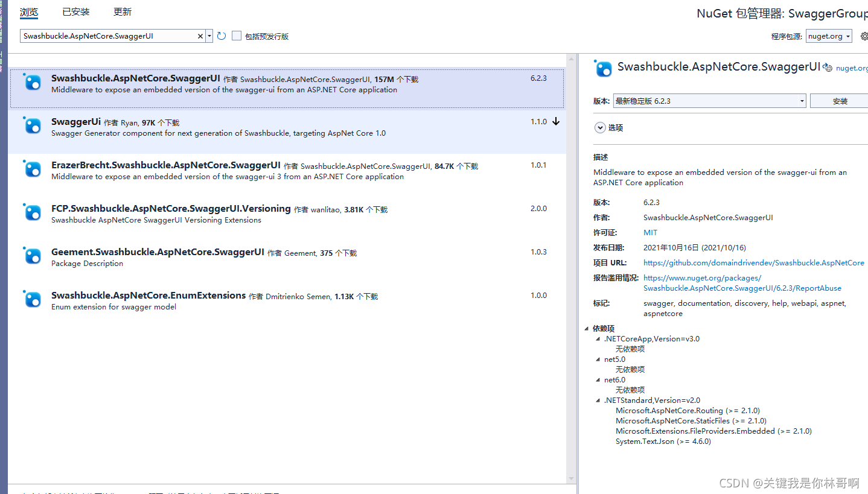
Task: Click version 1.0.1 of ErazerBrecht package
Action: click(x=538, y=165)
